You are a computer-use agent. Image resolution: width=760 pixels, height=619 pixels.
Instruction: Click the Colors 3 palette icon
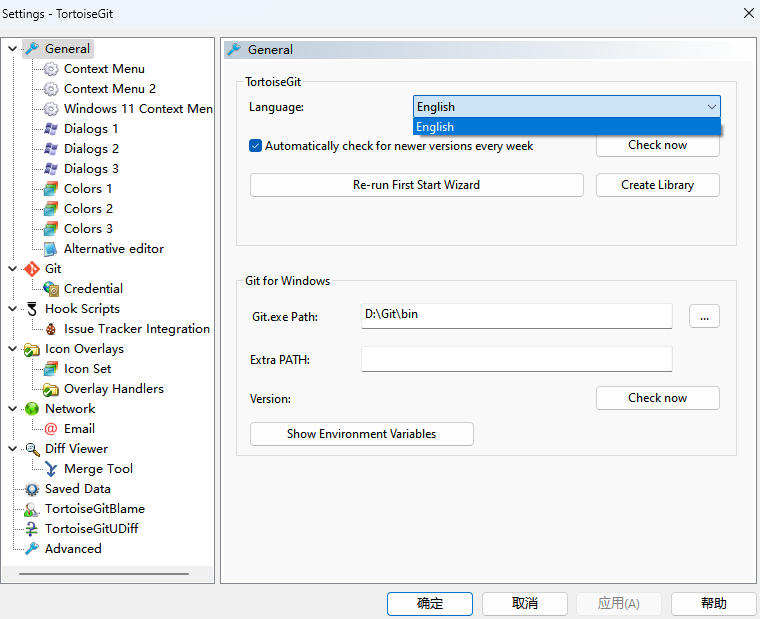[x=51, y=228]
